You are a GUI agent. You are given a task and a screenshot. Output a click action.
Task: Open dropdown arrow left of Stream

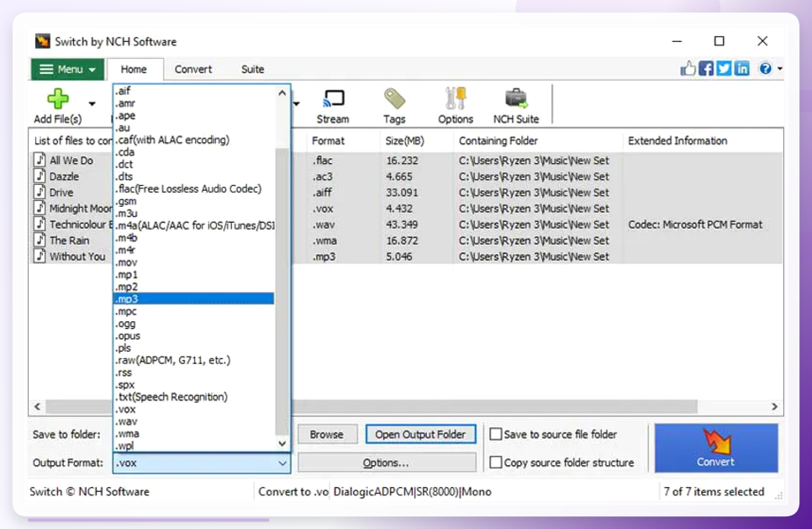tap(296, 104)
